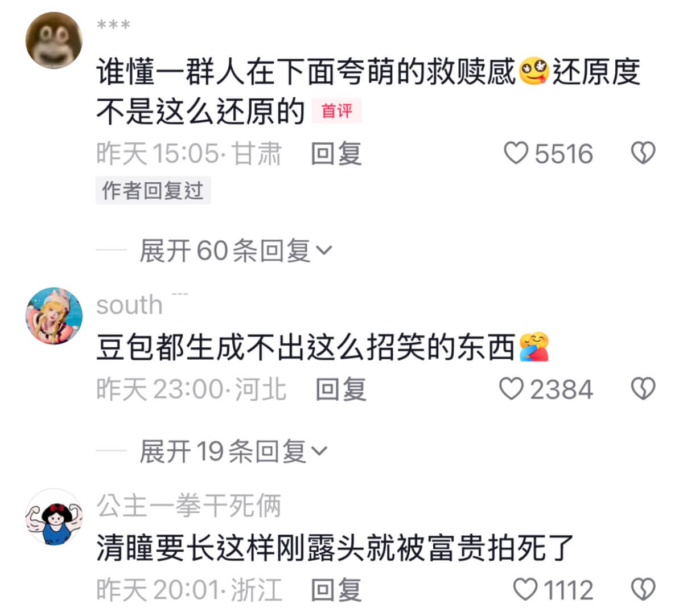Open 公主一拳干死俩's avatar picture
The image size is (683, 616).
click(x=54, y=516)
